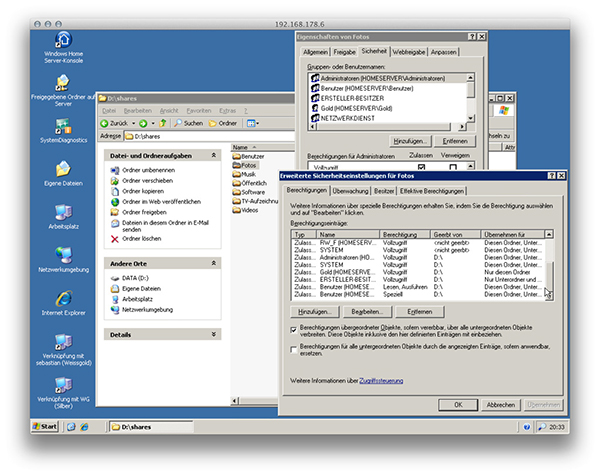600x476 pixels.
Task: Expand the Details panel in sidebar
Action: click(213, 334)
